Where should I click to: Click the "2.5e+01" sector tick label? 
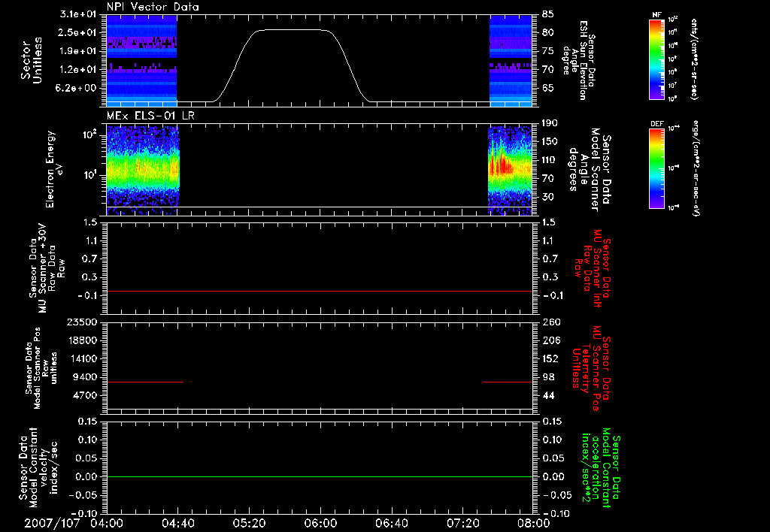tap(78, 32)
